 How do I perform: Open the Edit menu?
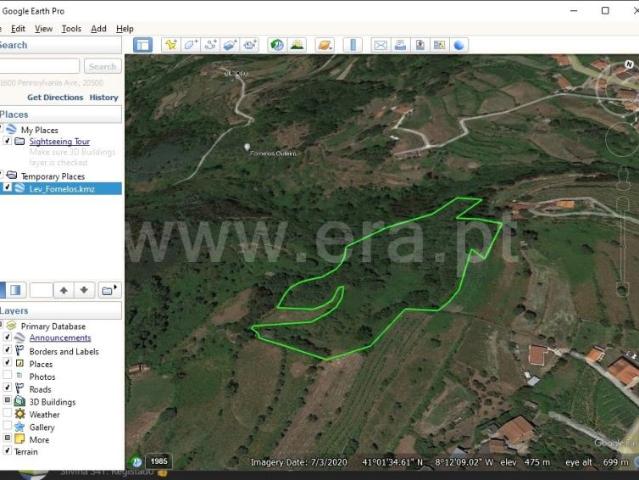pos(18,29)
